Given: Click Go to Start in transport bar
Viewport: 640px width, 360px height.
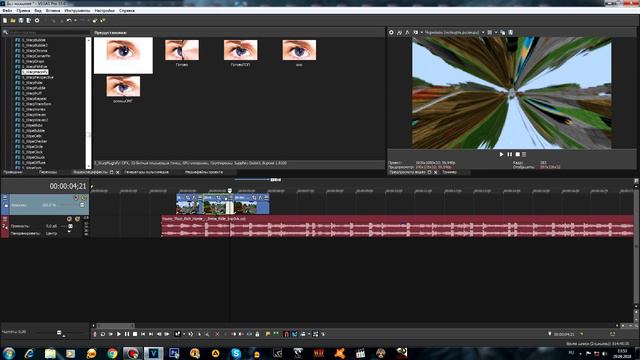Looking at the screenshot, I should (143, 334).
